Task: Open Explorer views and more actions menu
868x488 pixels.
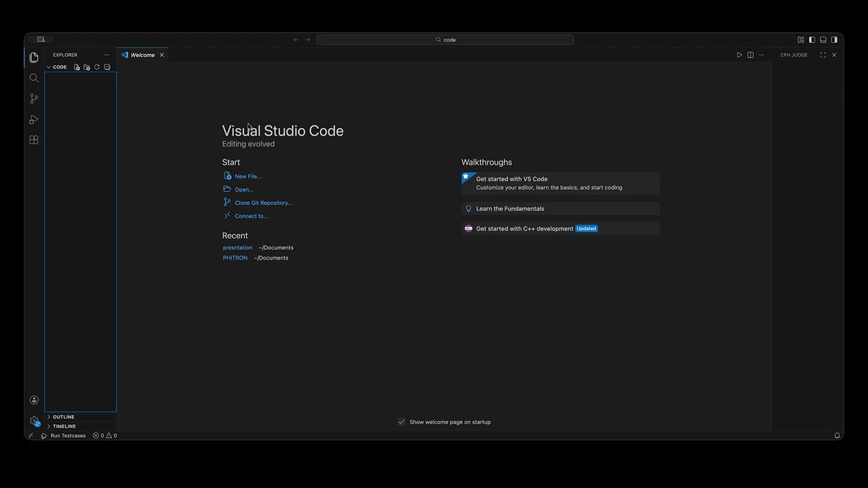Action: pyautogui.click(x=106, y=55)
